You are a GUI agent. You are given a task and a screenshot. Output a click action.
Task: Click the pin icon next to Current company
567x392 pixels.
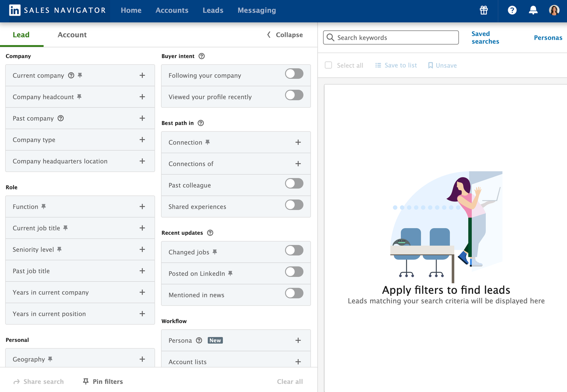(80, 76)
